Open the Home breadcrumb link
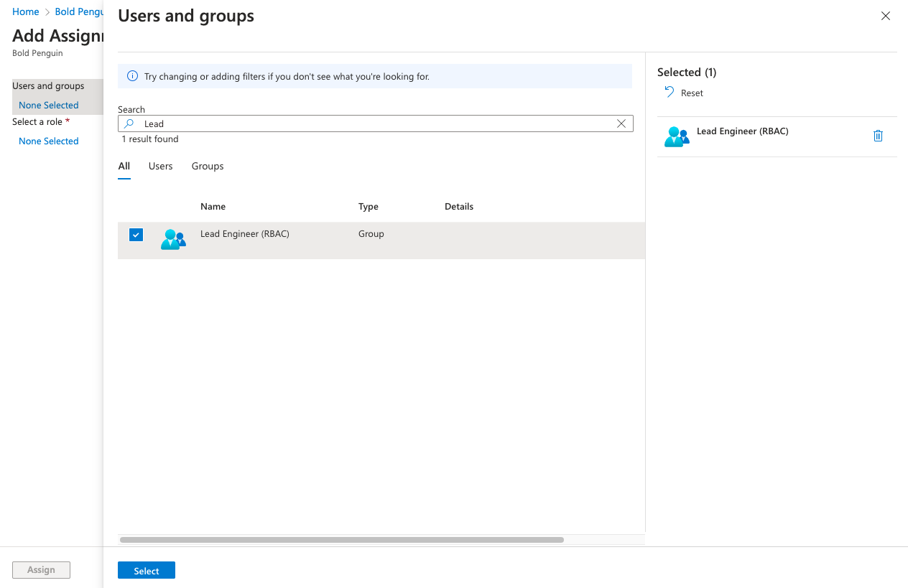The height and width of the screenshot is (588, 908). coord(26,12)
